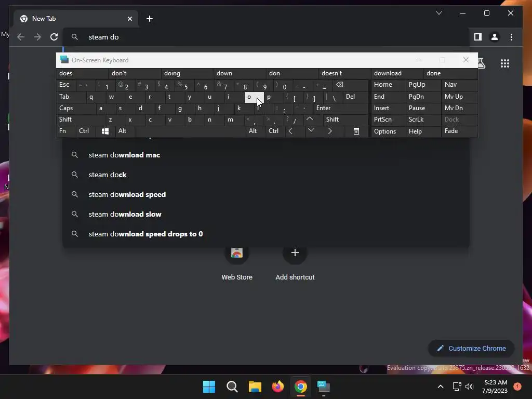Toggle the Caps key on the On-Screen Keyboard
The image size is (532, 399).
coord(76,108)
